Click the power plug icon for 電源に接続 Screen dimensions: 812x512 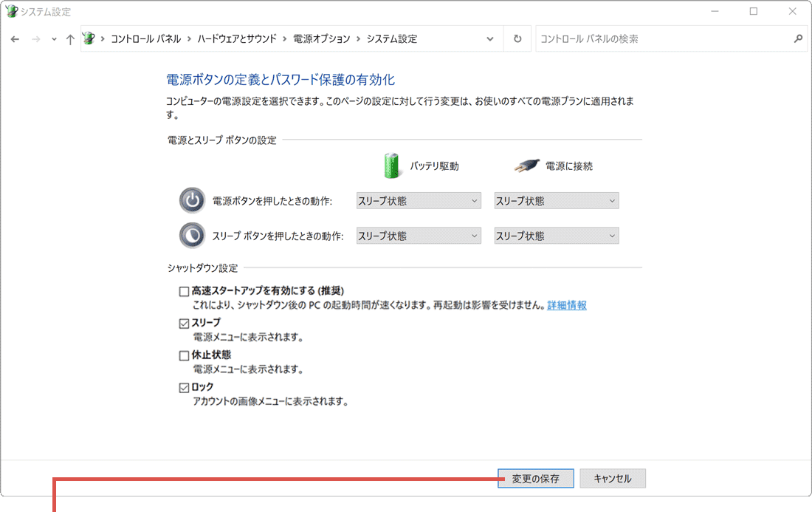526,165
